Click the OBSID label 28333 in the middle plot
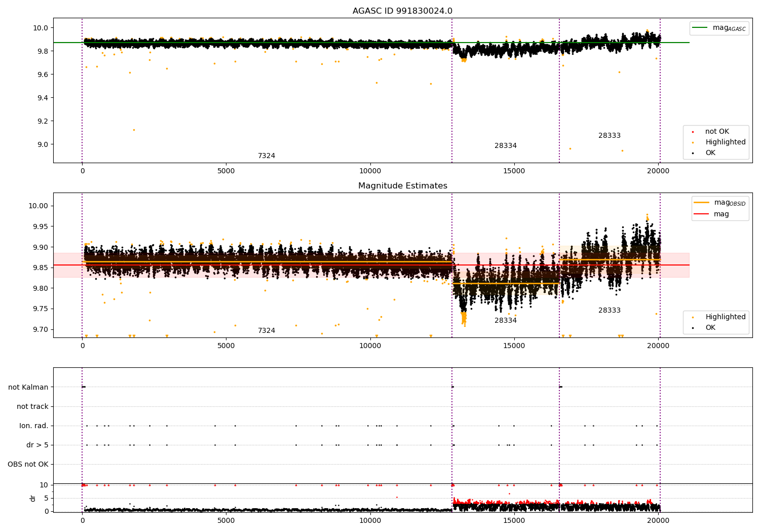Image resolution: width=760 pixels, height=532 pixels. pos(610,311)
